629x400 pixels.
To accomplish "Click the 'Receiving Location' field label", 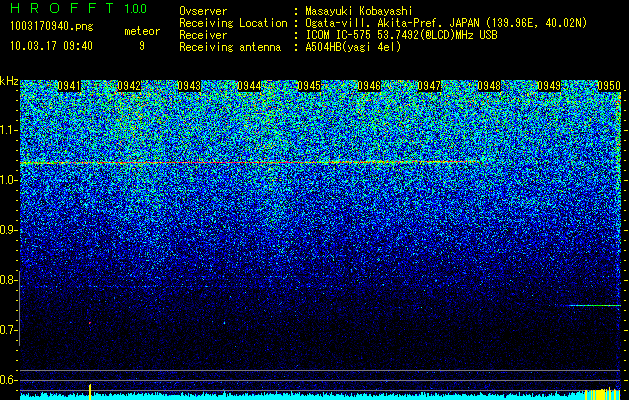I will (233, 23).
